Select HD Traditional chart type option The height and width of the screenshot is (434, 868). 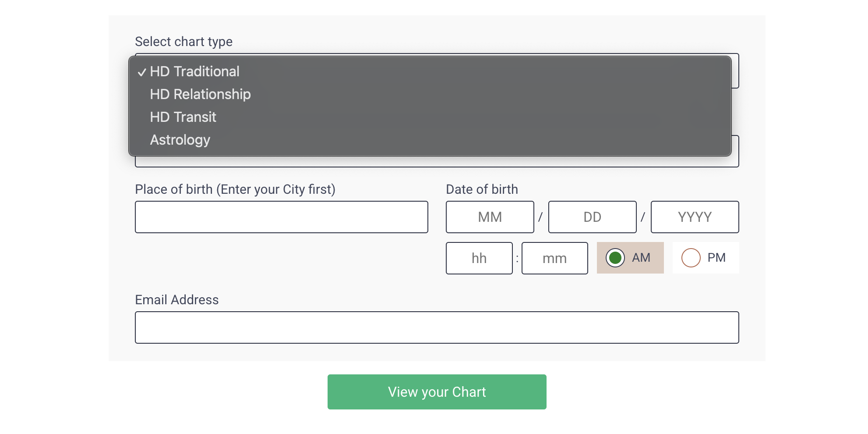430,71
